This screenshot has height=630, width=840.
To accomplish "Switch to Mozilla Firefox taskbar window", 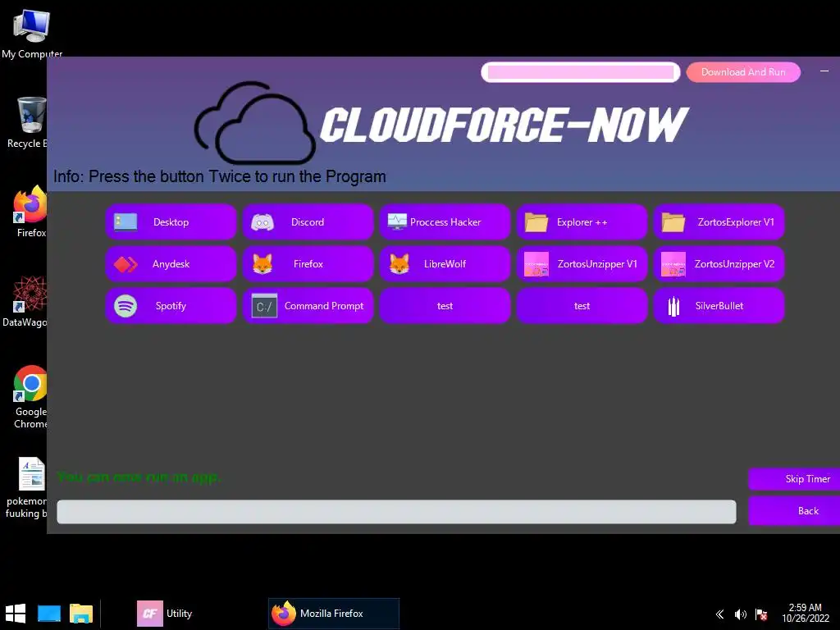I will tap(334, 614).
